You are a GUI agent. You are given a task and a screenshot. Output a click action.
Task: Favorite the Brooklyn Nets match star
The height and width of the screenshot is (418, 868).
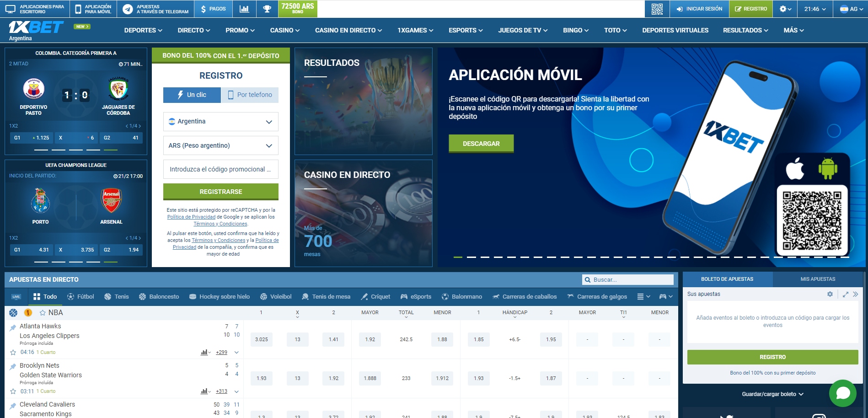13,391
